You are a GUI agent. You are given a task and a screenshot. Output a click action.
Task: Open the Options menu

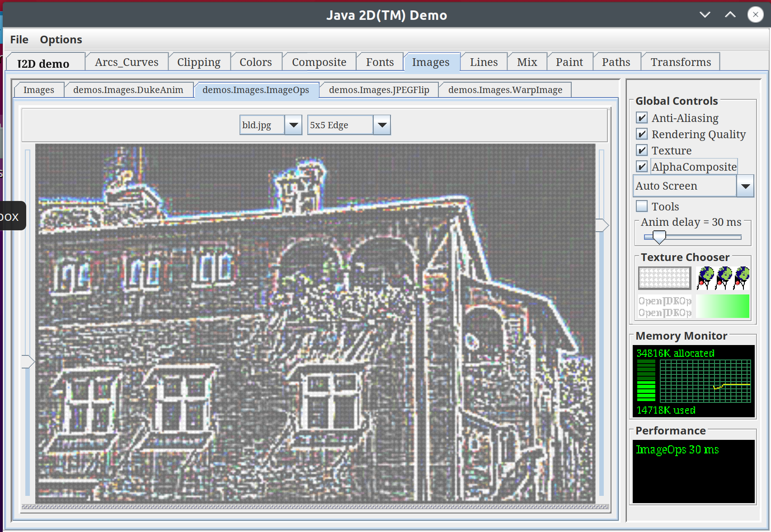61,40
